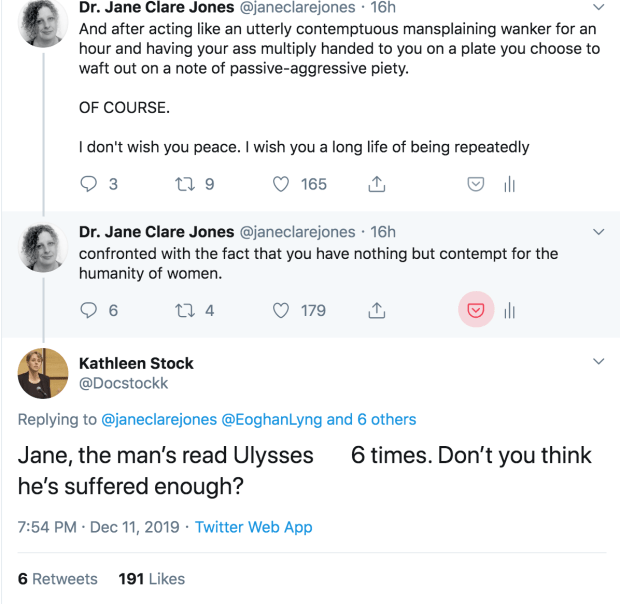Open analytics bars icon on second tweet

pos(509,311)
